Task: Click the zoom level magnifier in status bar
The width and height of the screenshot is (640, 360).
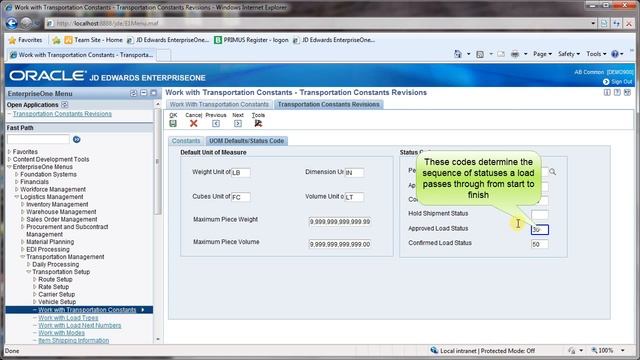Action: coord(594,351)
